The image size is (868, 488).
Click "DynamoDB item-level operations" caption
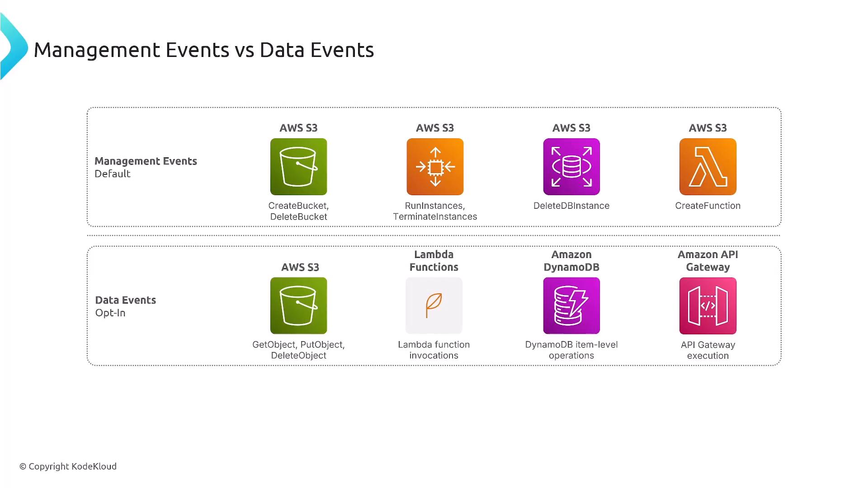[571, 350]
